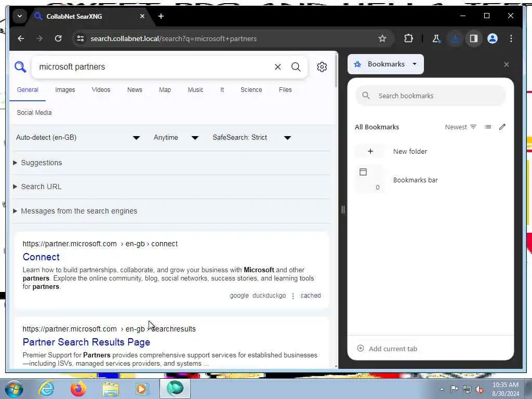Open the Auto-detect (en-GB) language dropdown
The image size is (532, 399).
[x=78, y=137]
